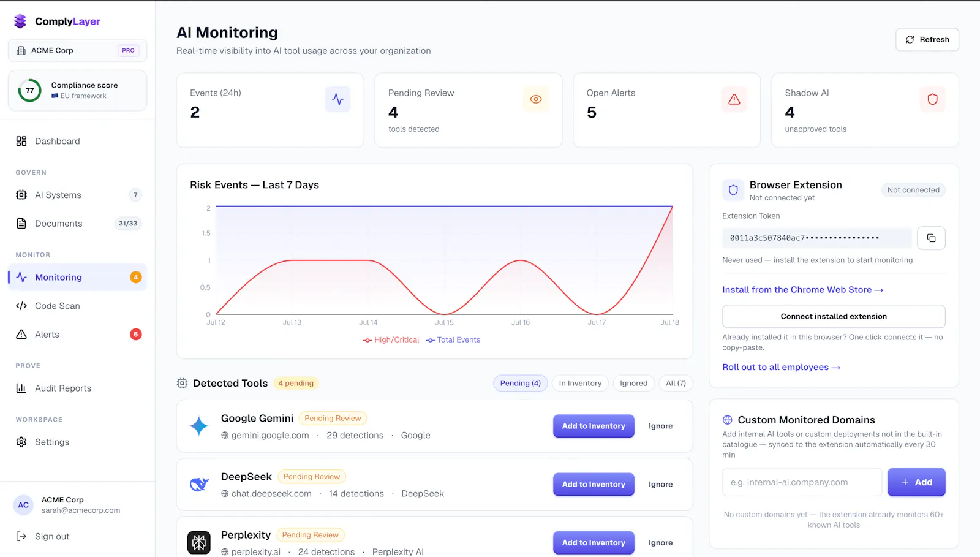Click the Add domain button
Image resolution: width=980 pixels, height=557 pixels.
pyautogui.click(x=916, y=482)
